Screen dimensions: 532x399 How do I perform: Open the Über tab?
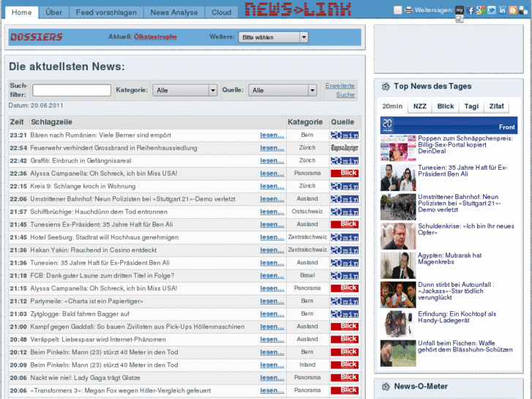pos(53,12)
